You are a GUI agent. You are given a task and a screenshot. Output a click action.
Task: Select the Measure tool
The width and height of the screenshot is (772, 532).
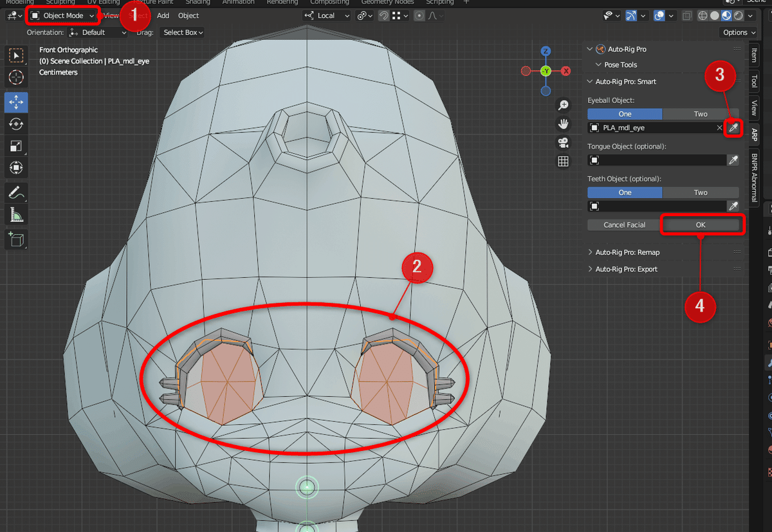click(15, 214)
